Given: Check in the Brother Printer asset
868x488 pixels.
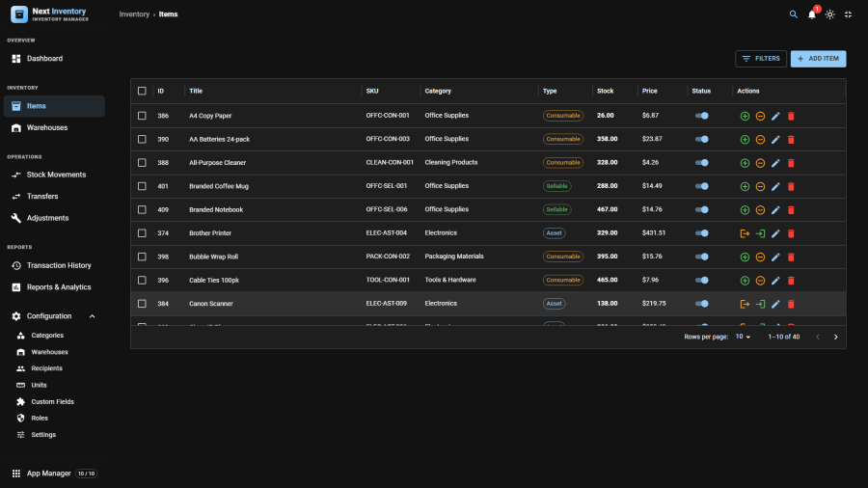Looking at the screenshot, I should (760, 233).
